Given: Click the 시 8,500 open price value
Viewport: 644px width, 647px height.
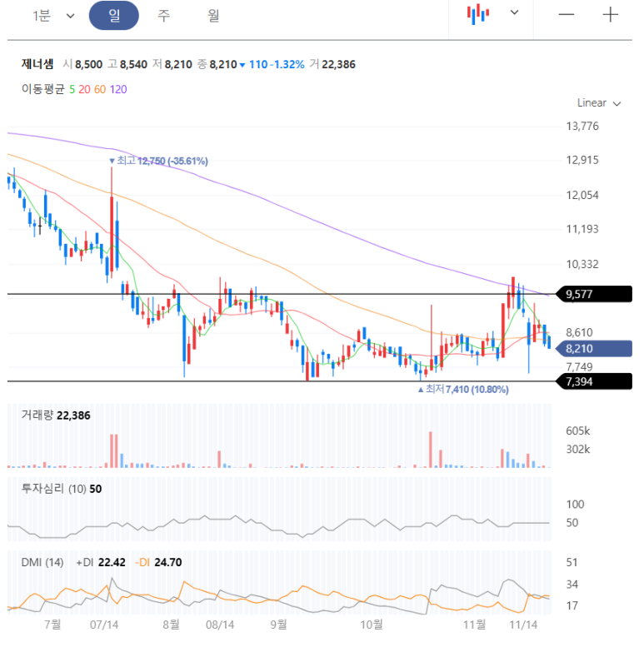Looking at the screenshot, I should [x=82, y=64].
